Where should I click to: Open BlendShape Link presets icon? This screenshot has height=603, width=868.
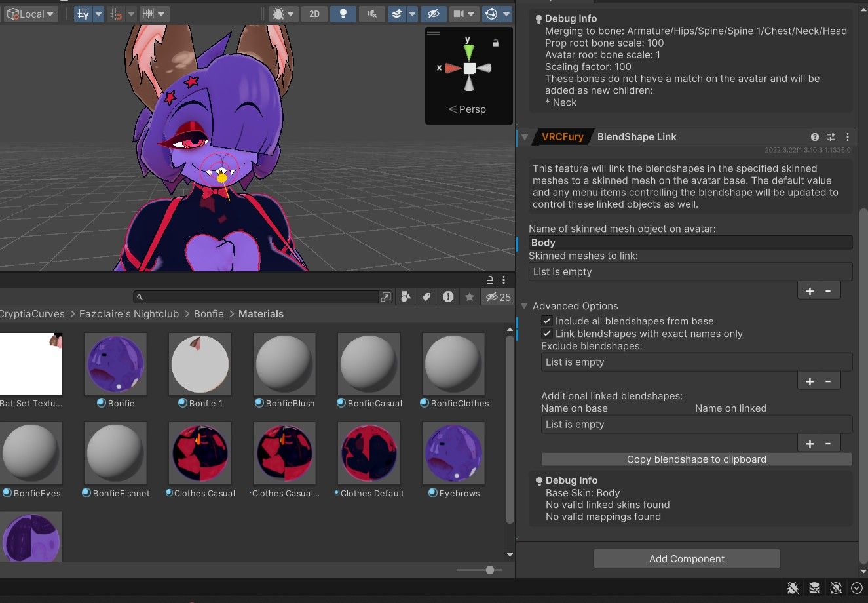pos(831,137)
